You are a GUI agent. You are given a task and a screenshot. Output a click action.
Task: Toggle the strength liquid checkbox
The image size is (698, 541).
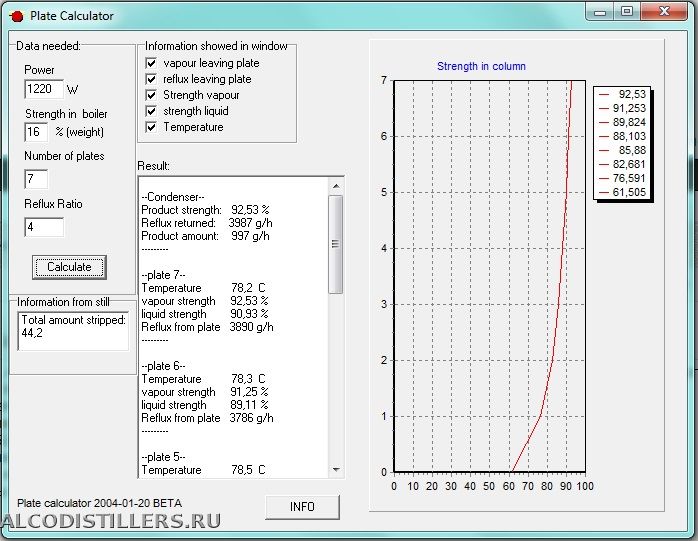pos(152,111)
